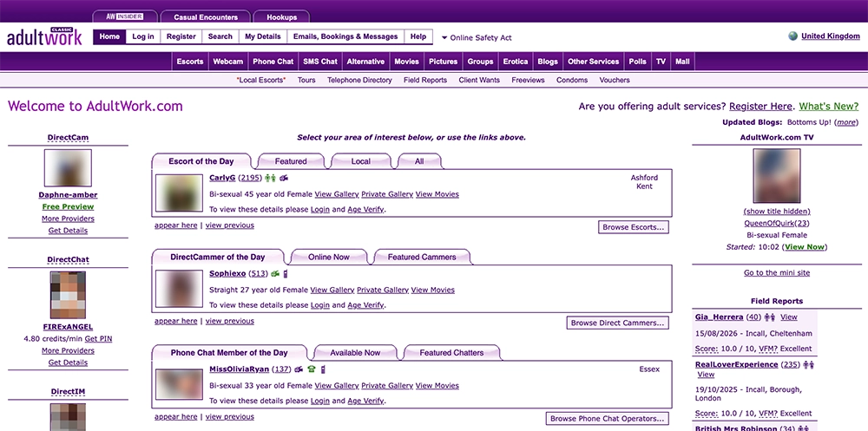Open the Tours submenu link
Screen dimensions: 868x431
click(306, 81)
